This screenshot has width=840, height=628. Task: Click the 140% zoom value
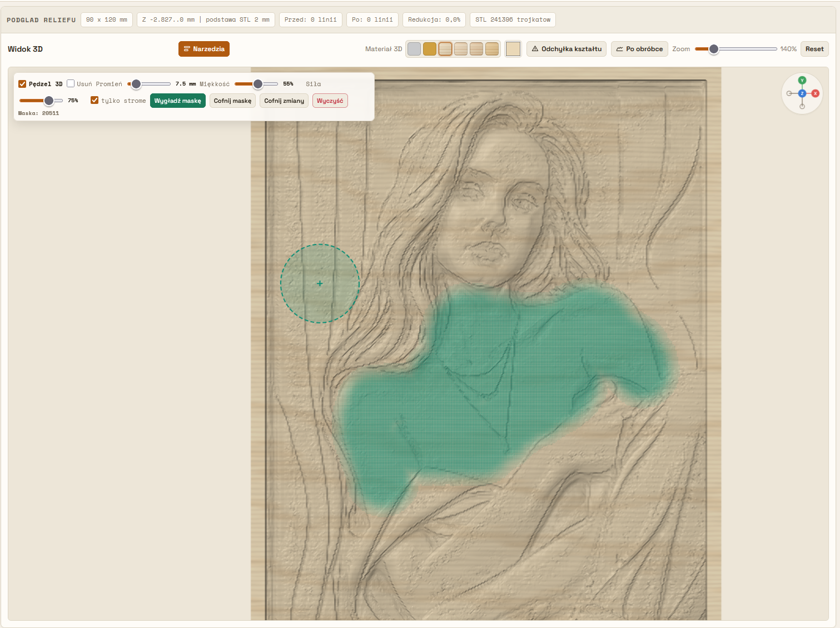coord(788,49)
